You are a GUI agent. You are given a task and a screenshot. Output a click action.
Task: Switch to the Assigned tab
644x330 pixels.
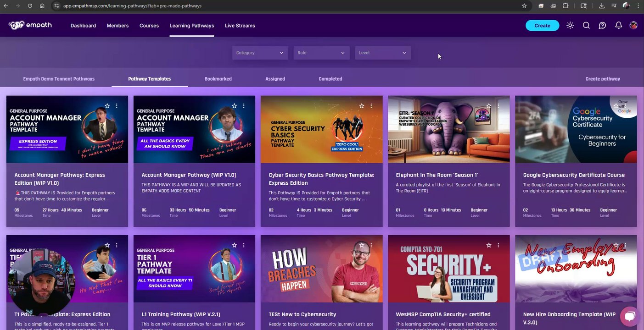[x=275, y=79]
